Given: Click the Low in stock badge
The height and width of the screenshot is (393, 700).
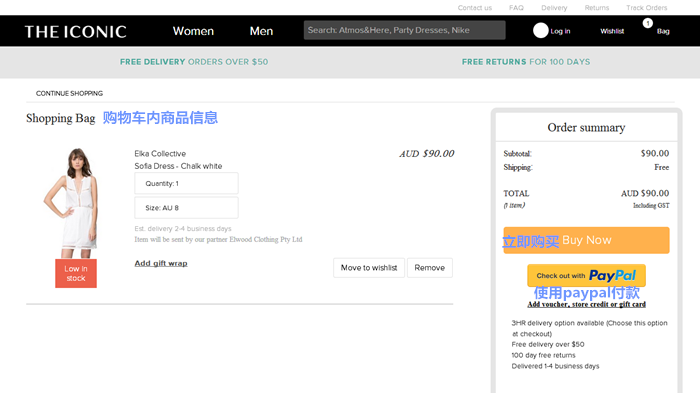Looking at the screenshot, I should pos(76,273).
